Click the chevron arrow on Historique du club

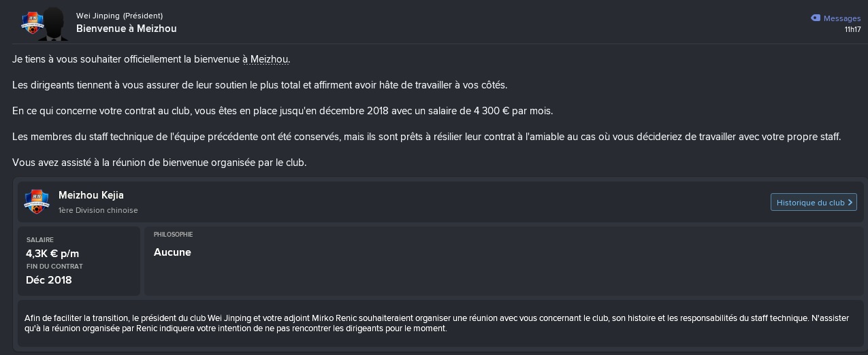tap(850, 203)
